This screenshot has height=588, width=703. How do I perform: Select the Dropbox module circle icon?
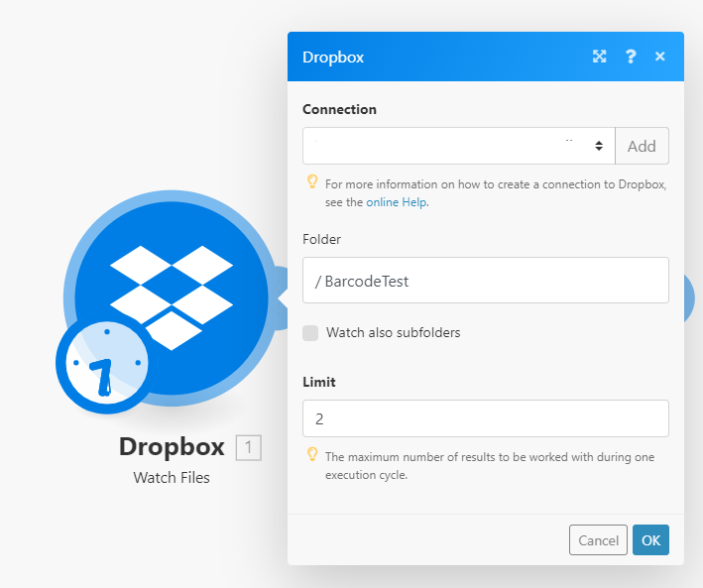click(x=172, y=297)
